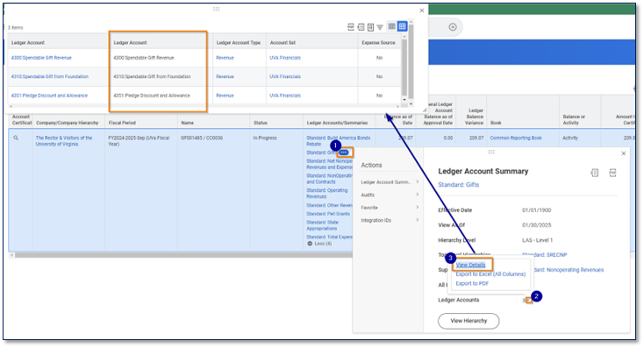Open the Standard: Operating Revenues link
Viewport: 644px width, 348px height.
click(x=327, y=194)
